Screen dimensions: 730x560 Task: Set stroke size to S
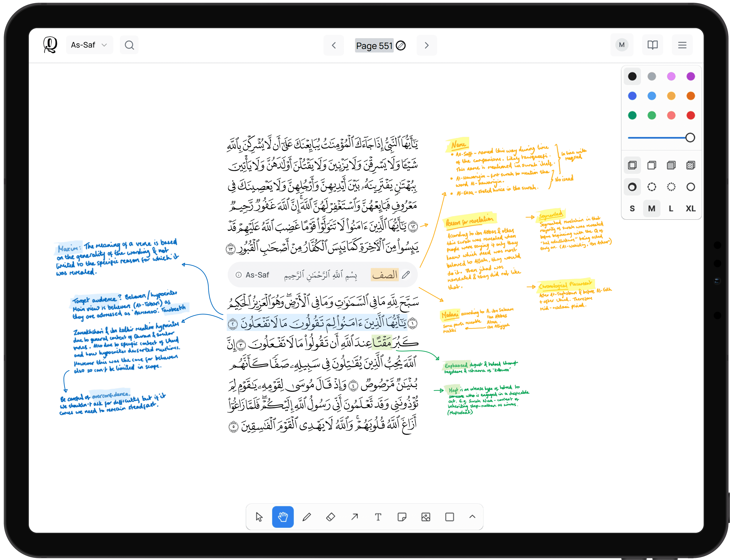pyautogui.click(x=632, y=209)
